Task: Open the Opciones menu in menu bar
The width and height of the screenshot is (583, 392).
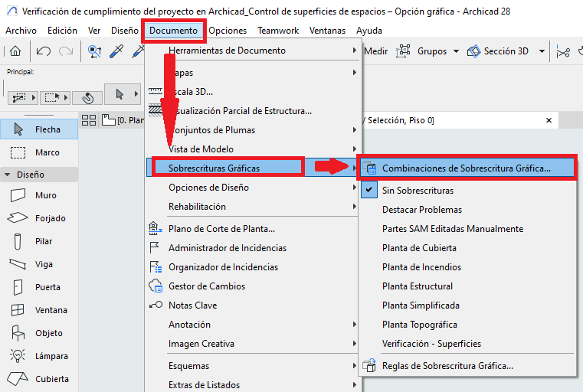Action: click(228, 31)
